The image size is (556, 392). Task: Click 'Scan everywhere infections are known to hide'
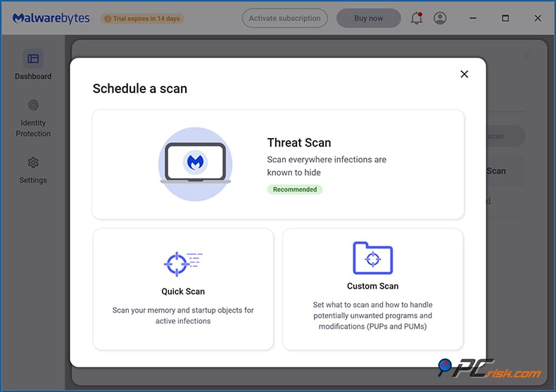[x=327, y=166]
